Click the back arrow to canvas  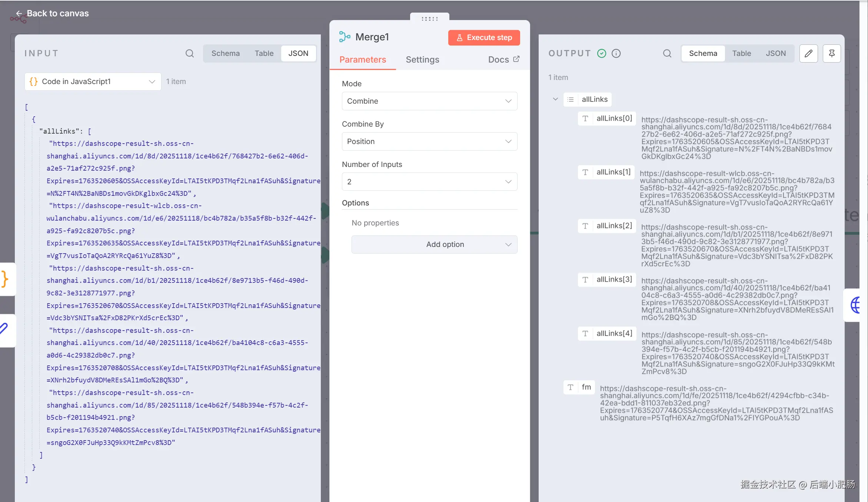click(19, 13)
